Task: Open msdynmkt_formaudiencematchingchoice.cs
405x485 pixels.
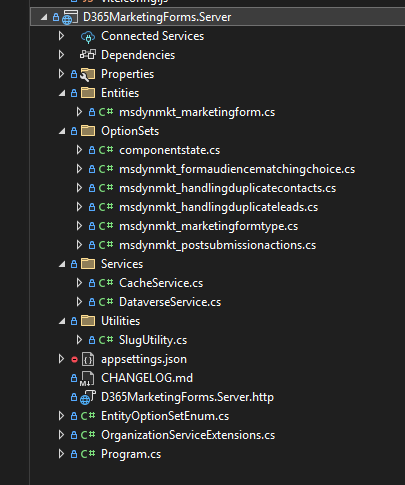Action: coord(237,169)
